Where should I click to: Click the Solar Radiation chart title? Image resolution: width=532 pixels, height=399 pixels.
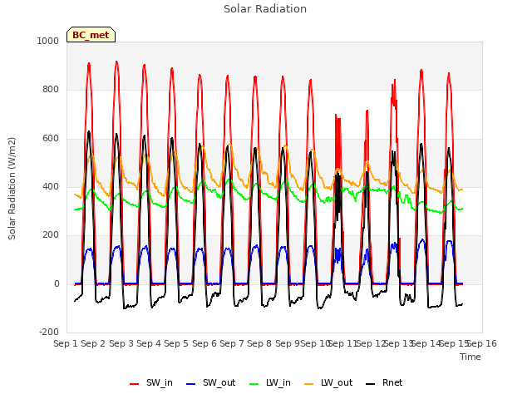point(265,8)
